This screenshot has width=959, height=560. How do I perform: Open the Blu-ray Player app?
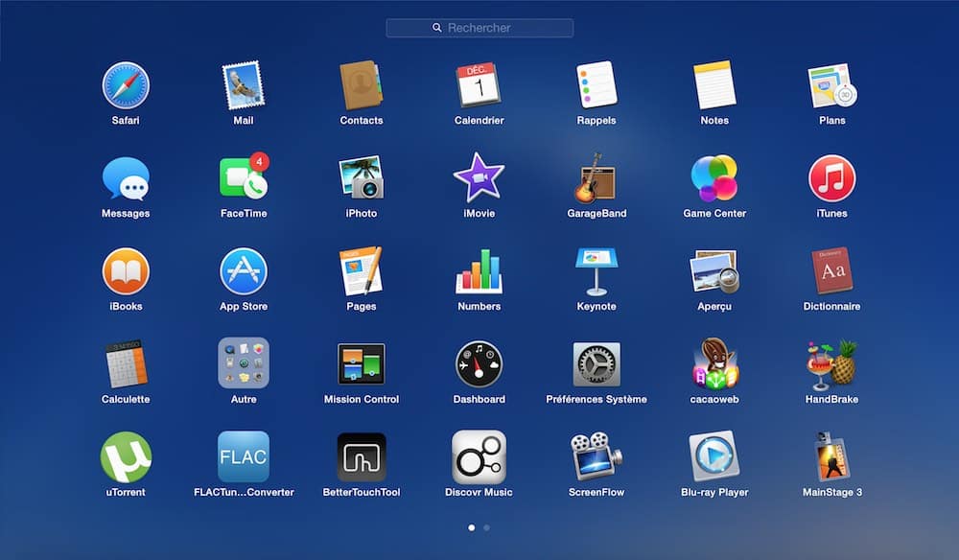point(714,457)
